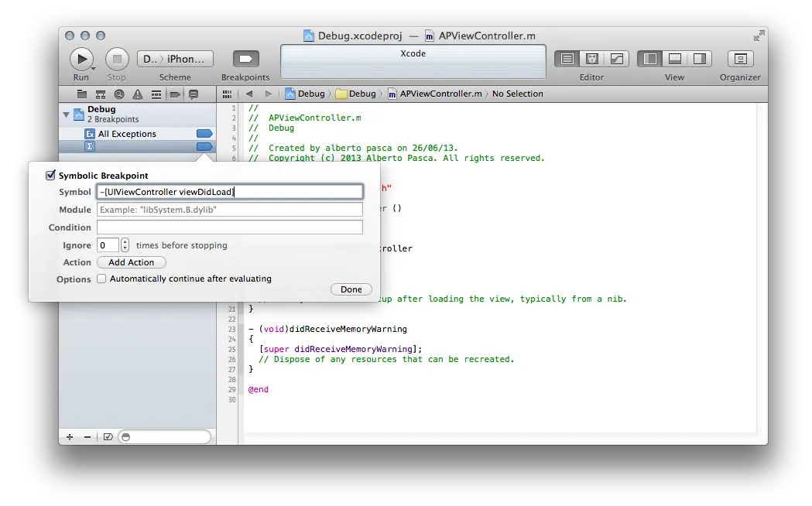812x506 pixels.
Task: Click the Condition text field
Action: coord(229,227)
